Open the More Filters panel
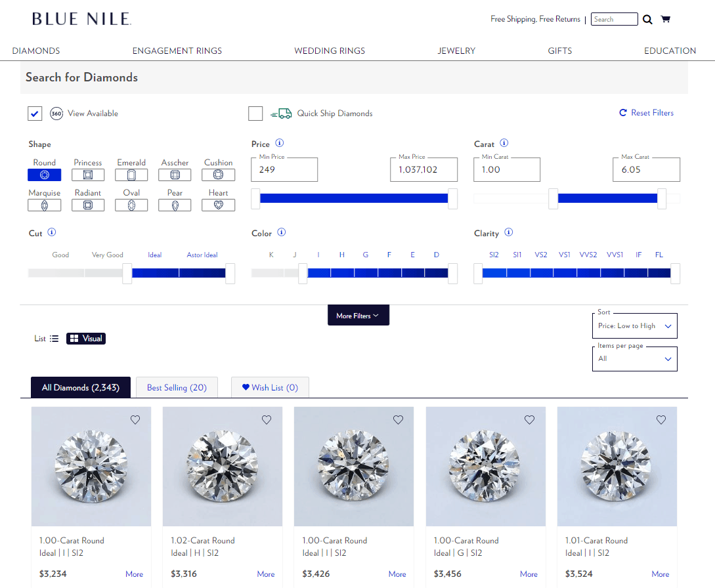Image resolution: width=715 pixels, height=588 pixels. tap(358, 315)
